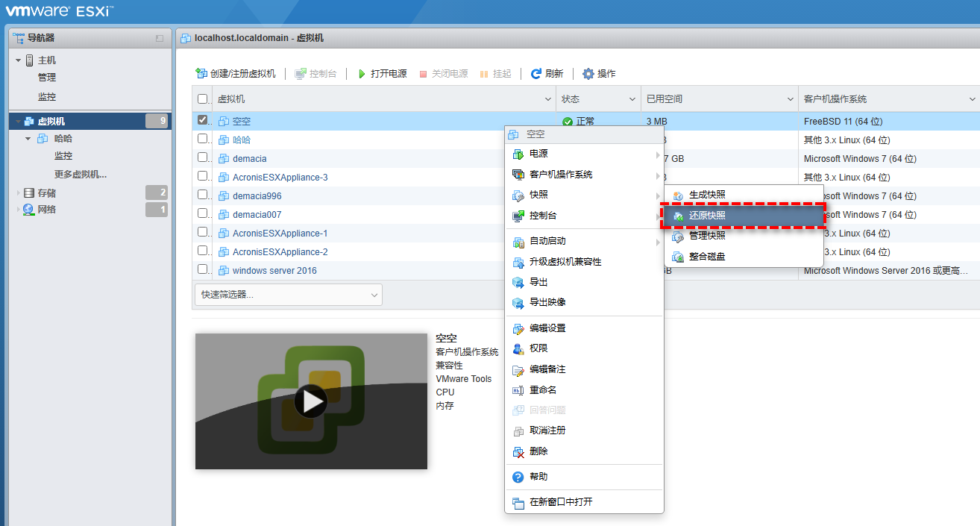Select 还原快照 from snapshot submenu
Viewport: 980px width, 526px height.
coord(706,216)
